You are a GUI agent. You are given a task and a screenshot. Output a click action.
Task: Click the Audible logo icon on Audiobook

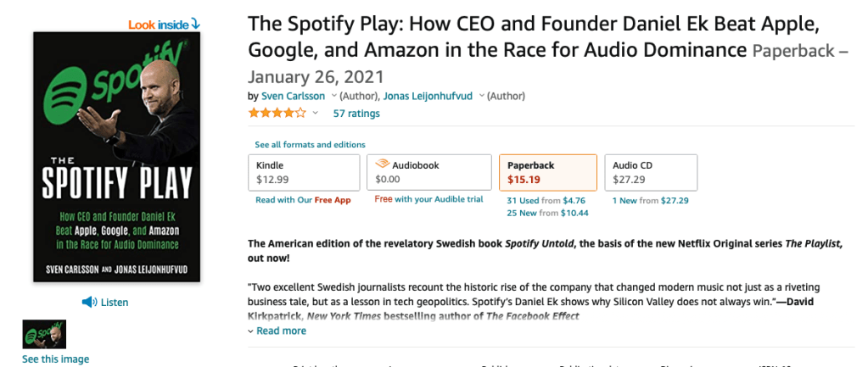383,165
